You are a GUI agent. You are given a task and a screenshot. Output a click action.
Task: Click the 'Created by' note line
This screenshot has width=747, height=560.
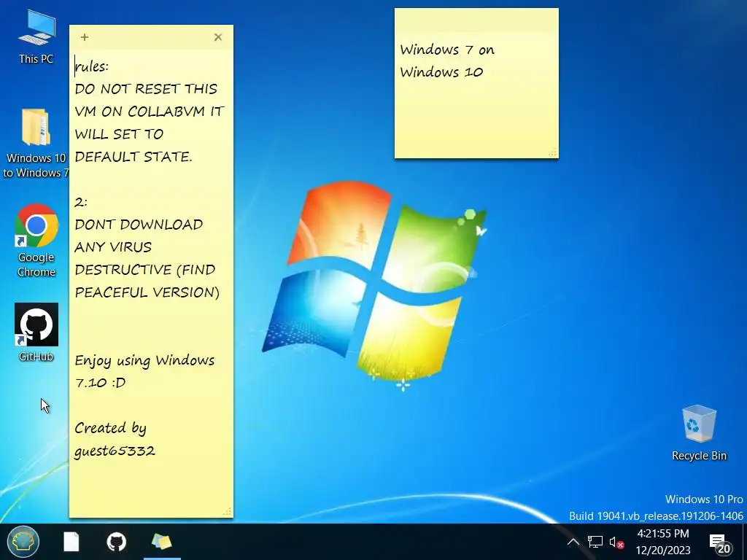110,428
